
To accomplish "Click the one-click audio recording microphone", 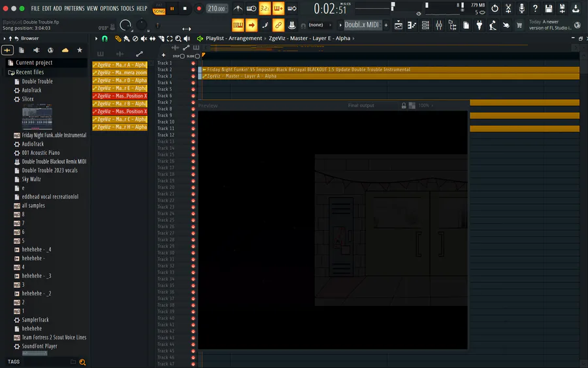I will 521,8.
